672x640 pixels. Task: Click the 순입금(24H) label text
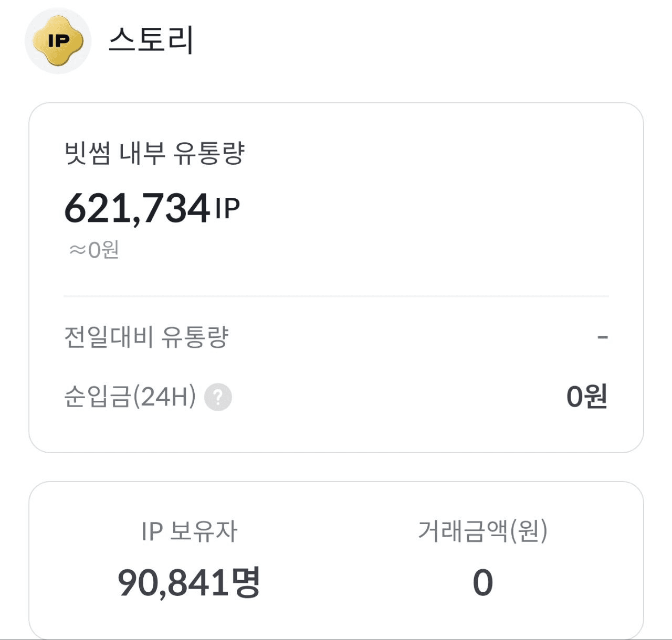pyautogui.click(x=130, y=396)
